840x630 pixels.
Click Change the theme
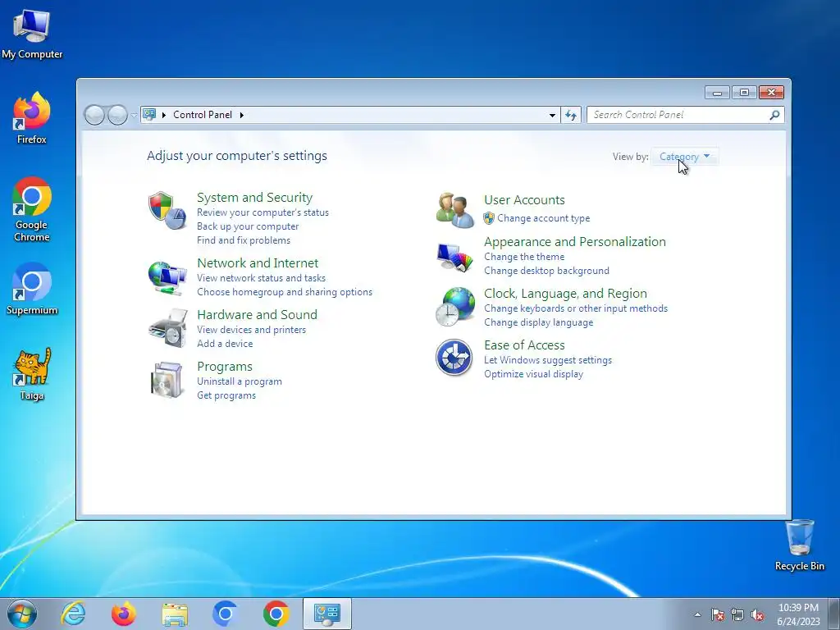click(x=524, y=257)
